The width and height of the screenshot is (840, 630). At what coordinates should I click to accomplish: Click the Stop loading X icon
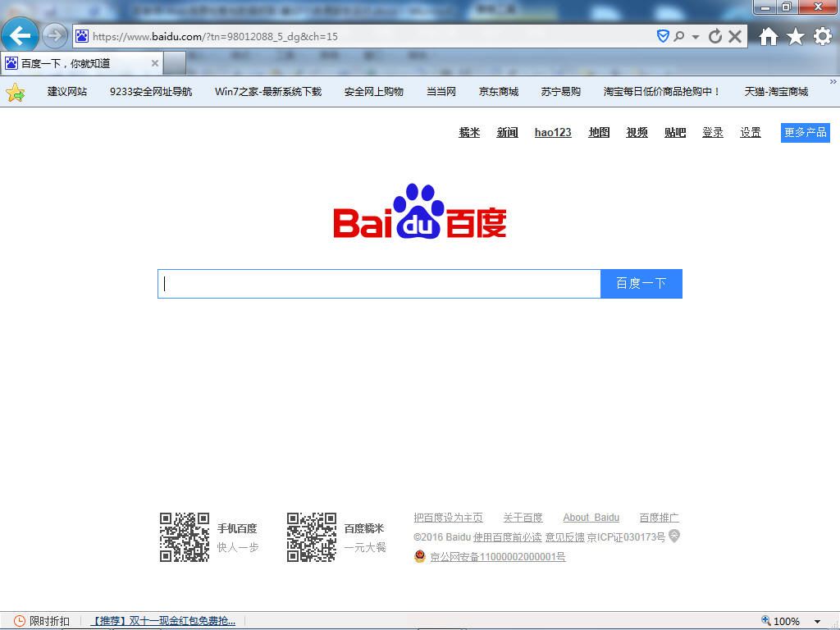(735, 36)
